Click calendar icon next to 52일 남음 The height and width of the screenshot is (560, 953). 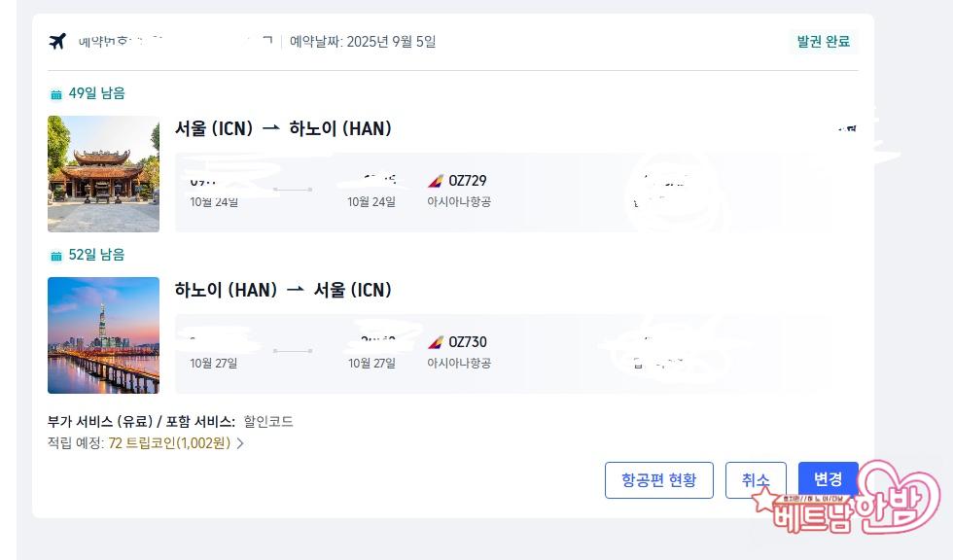click(56, 256)
